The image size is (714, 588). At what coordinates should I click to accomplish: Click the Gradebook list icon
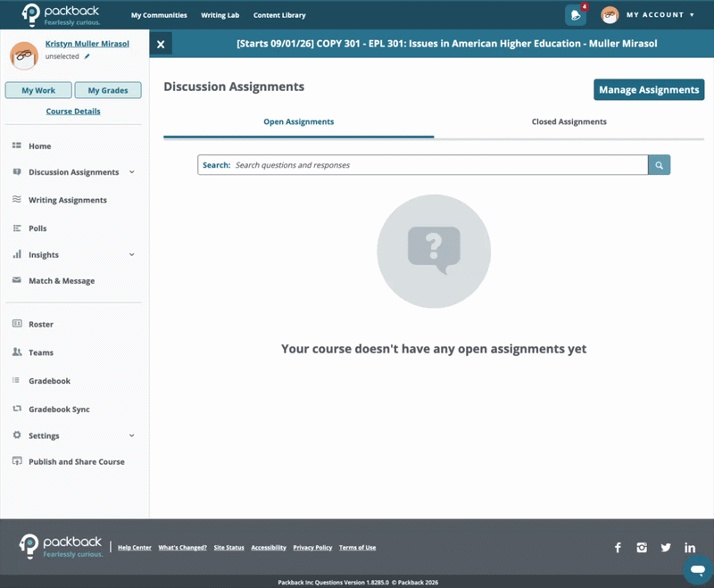click(16, 380)
